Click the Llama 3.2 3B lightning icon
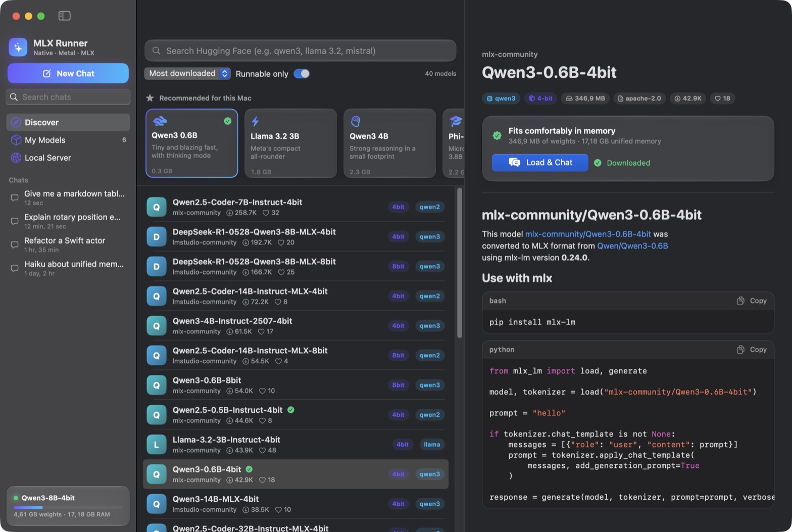This screenshot has height=532, width=792. [x=256, y=121]
